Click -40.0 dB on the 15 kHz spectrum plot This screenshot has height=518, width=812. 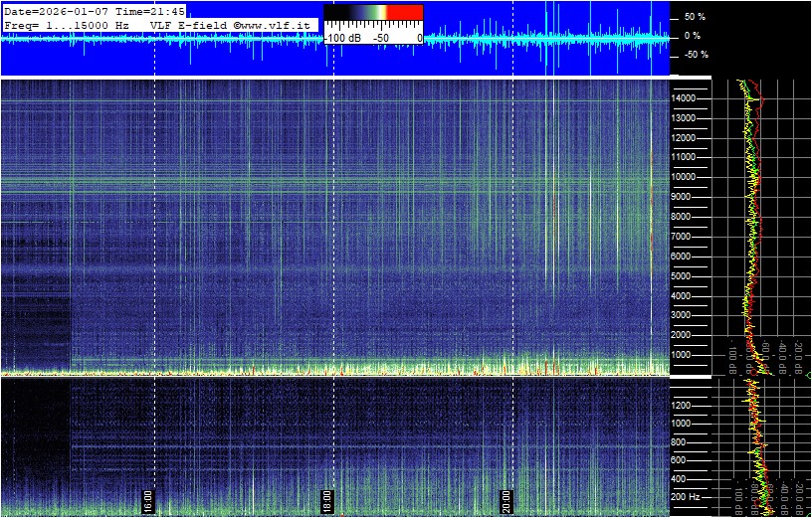point(782,356)
